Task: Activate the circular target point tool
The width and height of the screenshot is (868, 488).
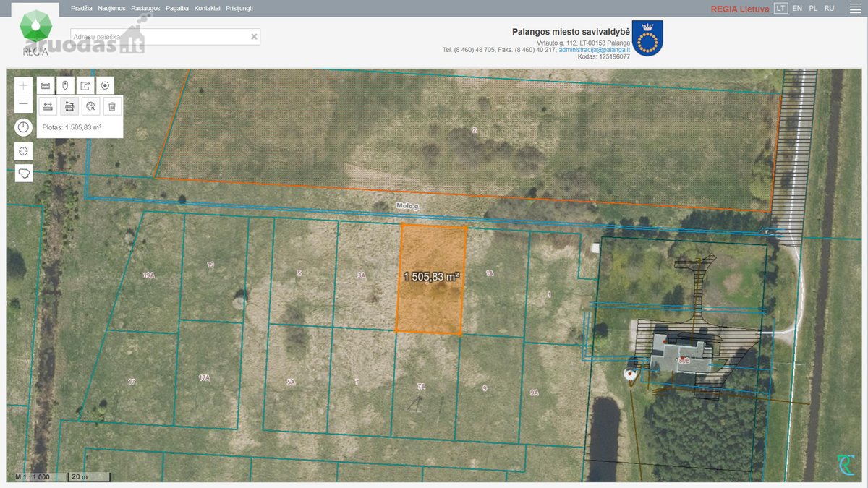Action: pyautogui.click(x=106, y=85)
